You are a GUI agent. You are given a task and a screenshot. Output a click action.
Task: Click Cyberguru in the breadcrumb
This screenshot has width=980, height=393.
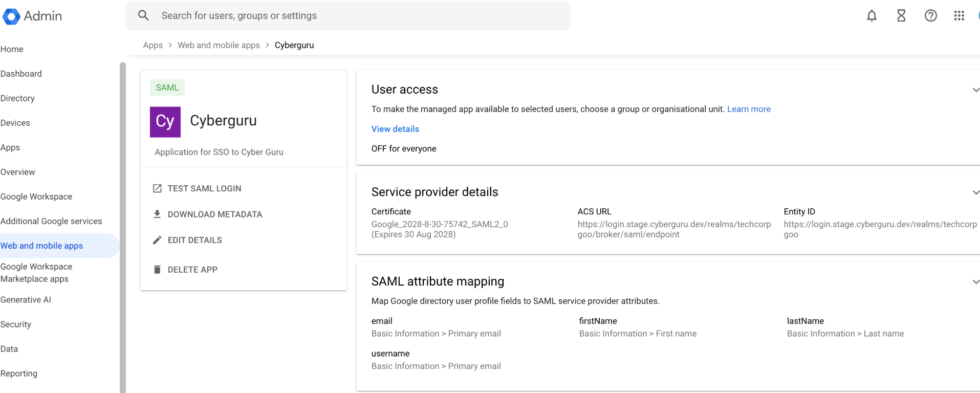click(x=294, y=45)
